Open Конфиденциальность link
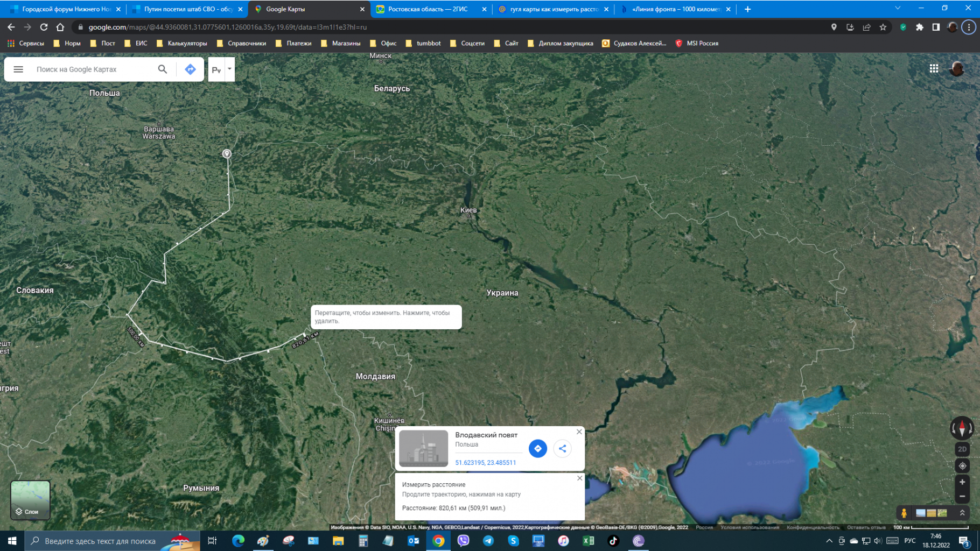Image resolution: width=980 pixels, height=551 pixels. [x=813, y=527]
